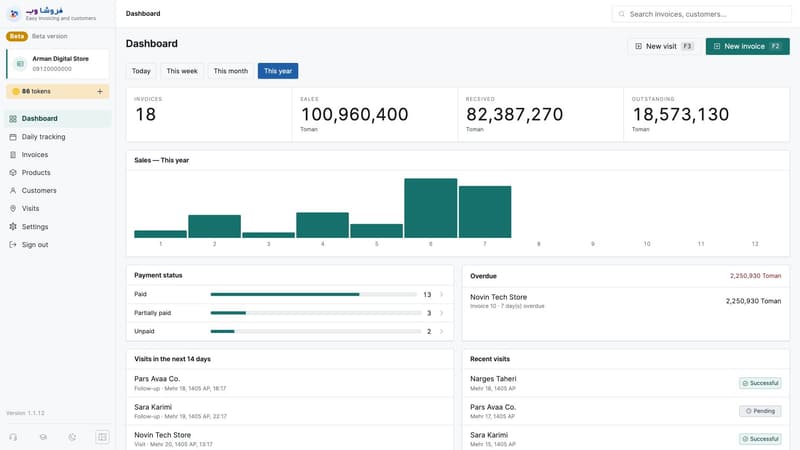Click the Invoices count 18
Viewport: 800px width, 450px height.
[145, 114]
